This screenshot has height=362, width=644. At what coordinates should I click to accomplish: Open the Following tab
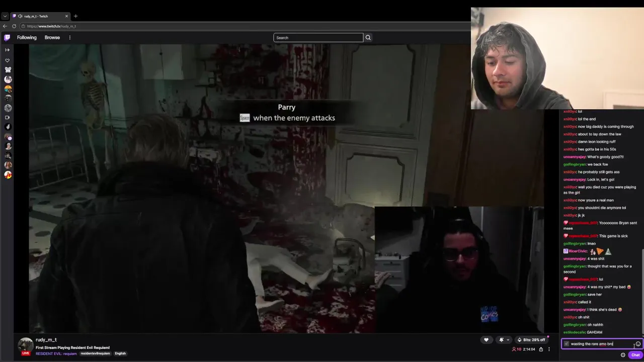click(x=27, y=38)
